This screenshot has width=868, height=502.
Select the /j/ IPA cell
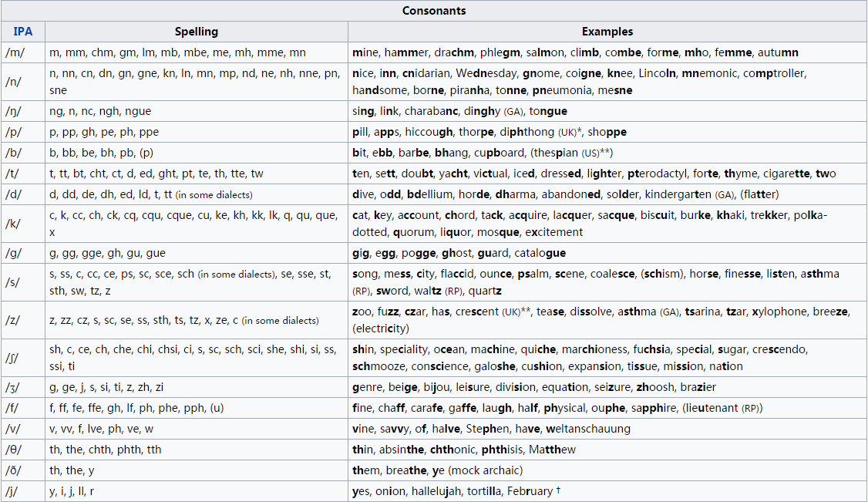click(22, 491)
